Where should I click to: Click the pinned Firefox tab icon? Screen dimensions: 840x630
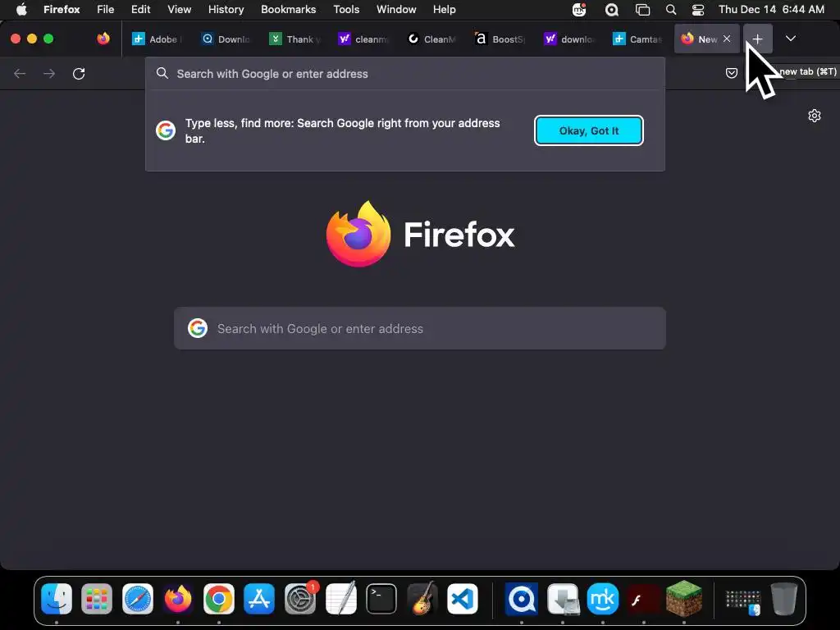pos(103,39)
